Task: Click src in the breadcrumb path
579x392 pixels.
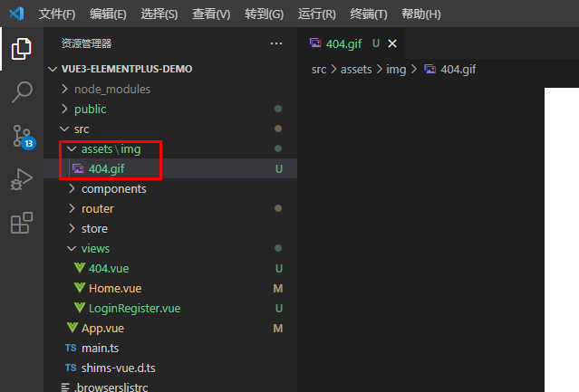Action: pos(319,70)
